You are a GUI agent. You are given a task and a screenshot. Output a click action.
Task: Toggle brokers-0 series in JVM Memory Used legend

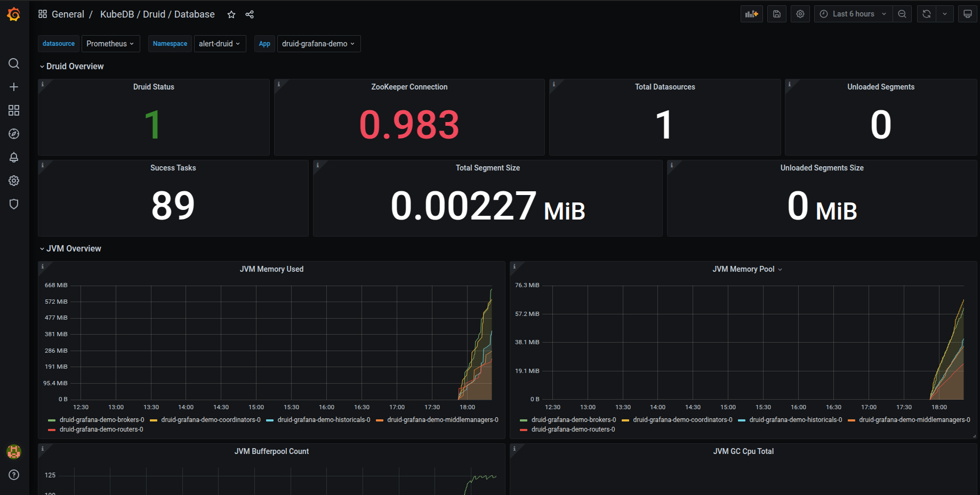[102, 420]
